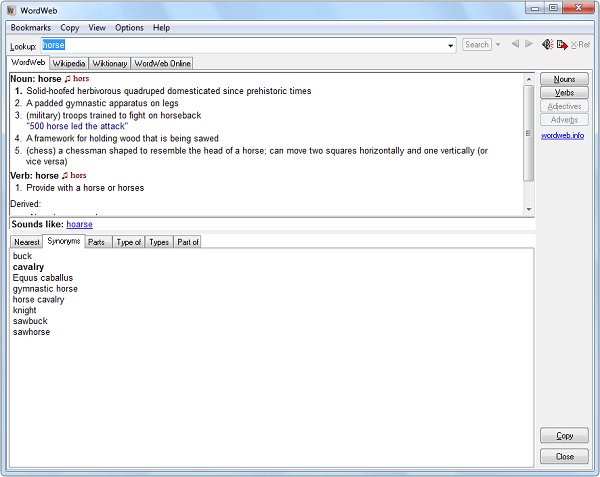Screen dimensions: 600x477
Task: Follow the wordweb.info link
Action: pos(562,136)
